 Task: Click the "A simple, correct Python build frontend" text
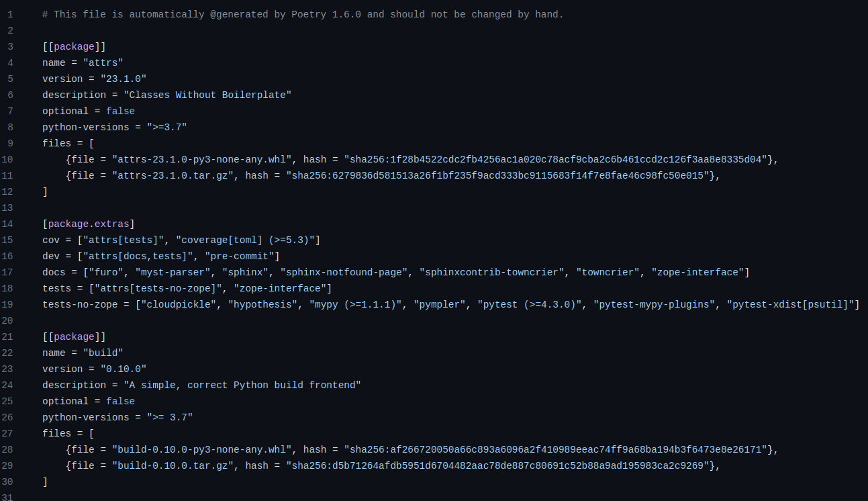[242, 385]
